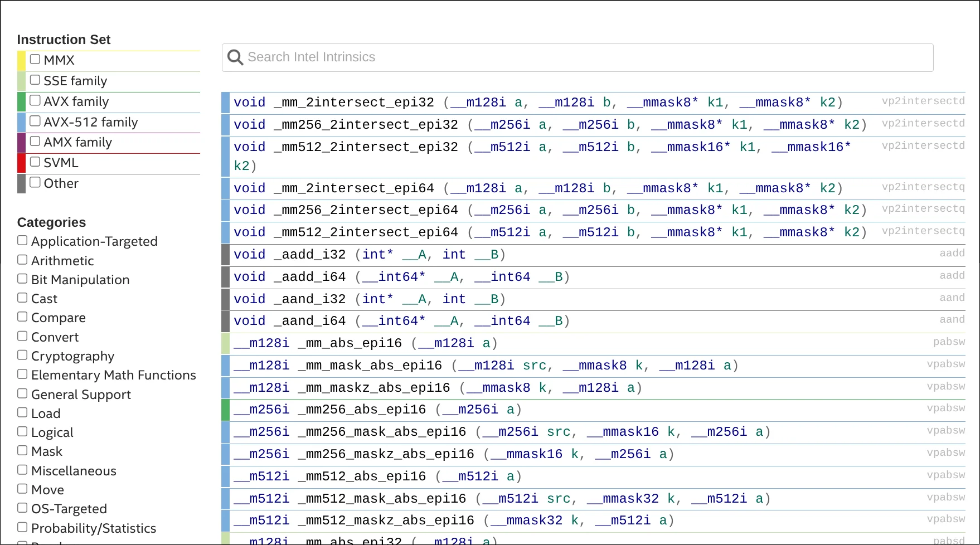Open the _mm256_2intersect_epi64 details
Viewport: 980px width, 545px height.
[593, 210]
